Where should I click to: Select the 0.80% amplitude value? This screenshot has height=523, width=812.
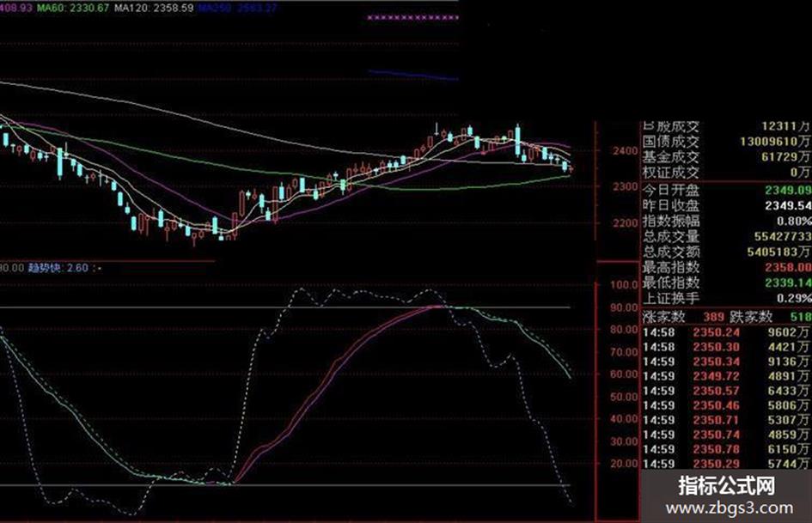(794, 221)
